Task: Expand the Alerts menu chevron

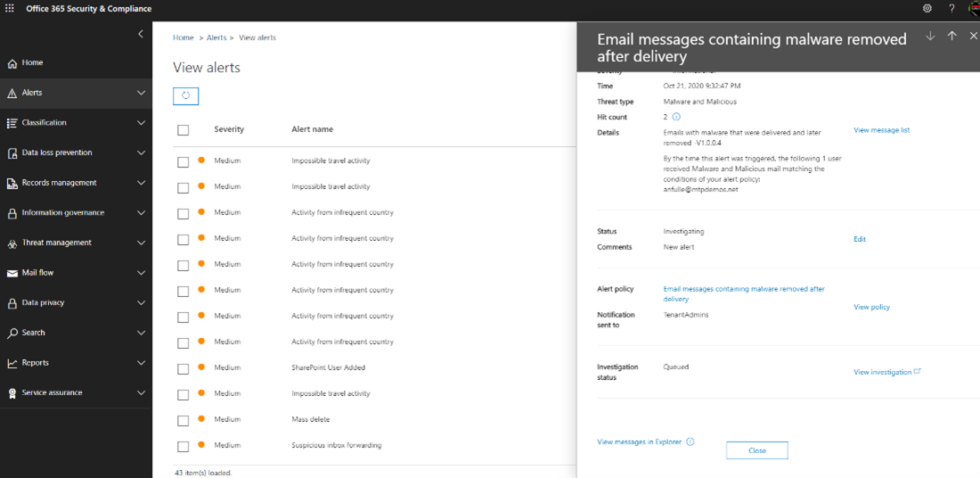Action: pyautogui.click(x=141, y=94)
